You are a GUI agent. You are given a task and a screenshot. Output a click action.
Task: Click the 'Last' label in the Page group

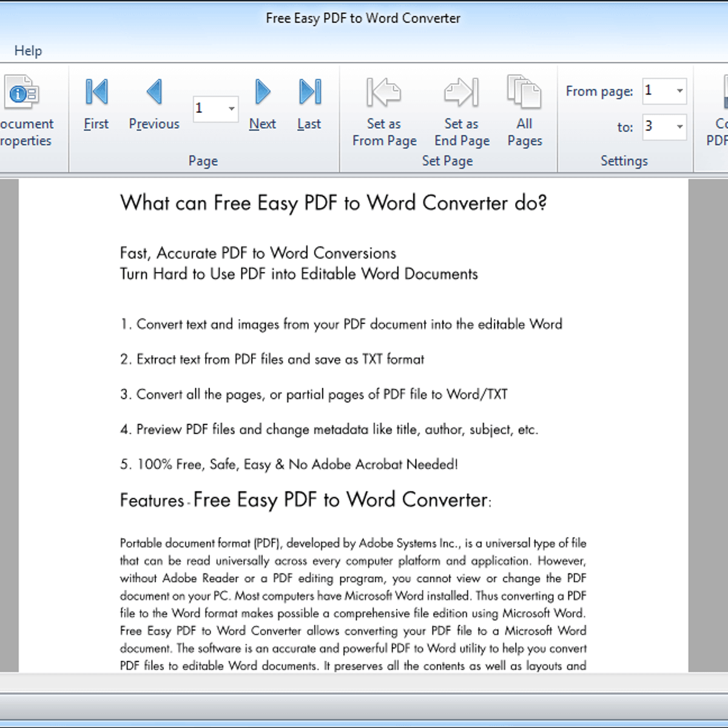pyautogui.click(x=309, y=124)
